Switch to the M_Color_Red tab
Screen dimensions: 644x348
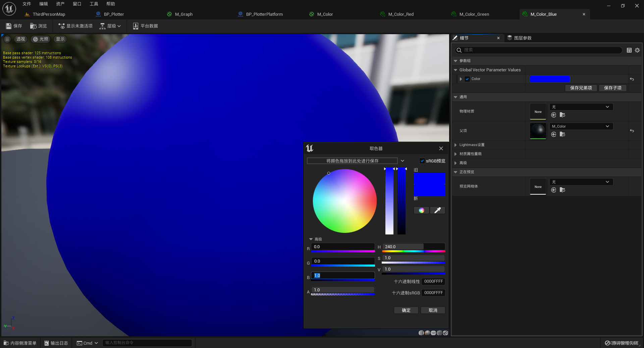(401, 14)
